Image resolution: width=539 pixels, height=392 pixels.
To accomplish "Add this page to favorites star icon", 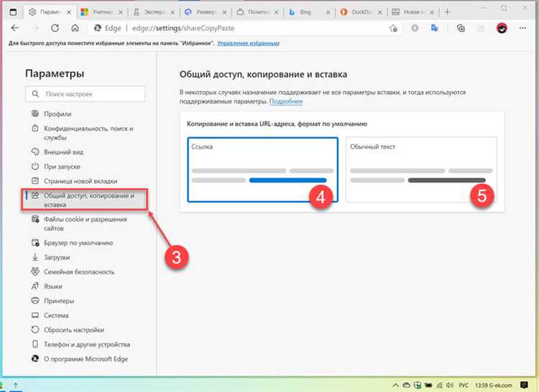I will (x=393, y=29).
